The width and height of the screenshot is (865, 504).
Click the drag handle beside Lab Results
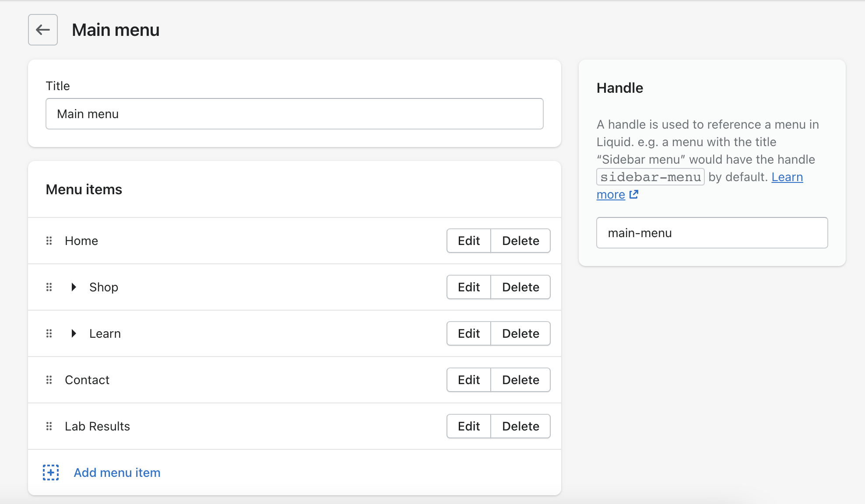[49, 426]
